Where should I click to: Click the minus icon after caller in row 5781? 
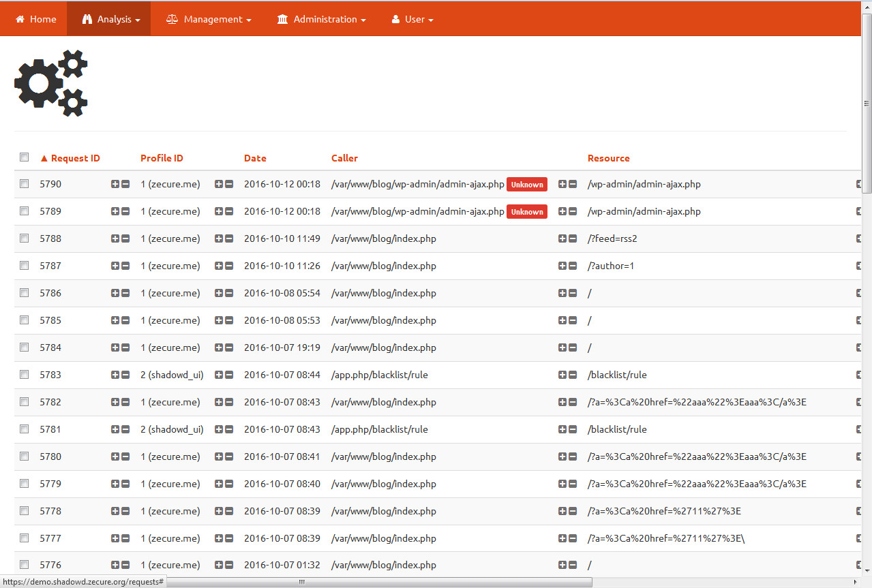(x=573, y=429)
